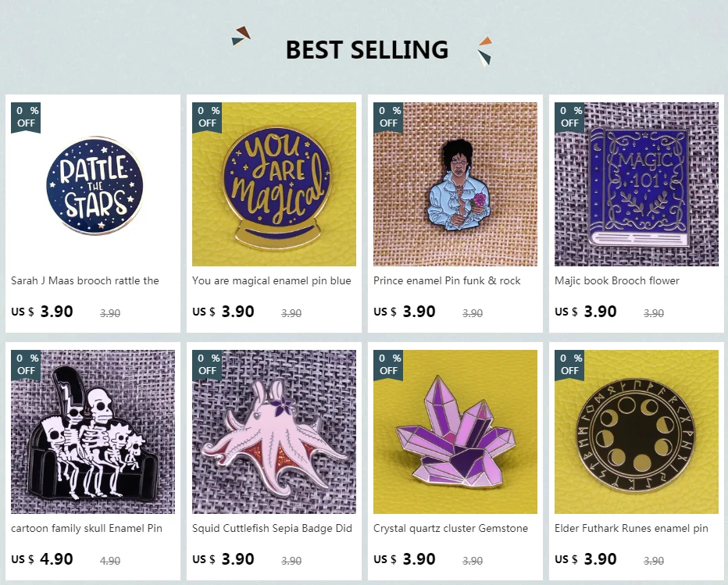The image size is (728, 585).
Task: Open the Rattle the Stars pin image
Action: coord(94,185)
